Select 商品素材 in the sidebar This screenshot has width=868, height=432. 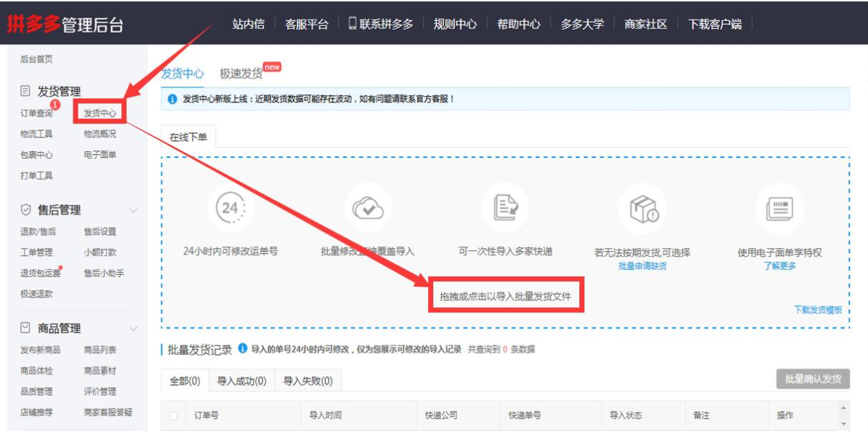click(x=100, y=370)
